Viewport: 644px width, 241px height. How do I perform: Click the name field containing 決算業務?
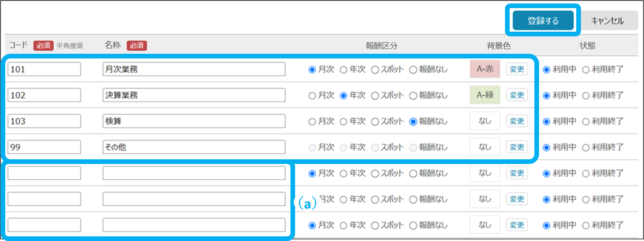194,95
